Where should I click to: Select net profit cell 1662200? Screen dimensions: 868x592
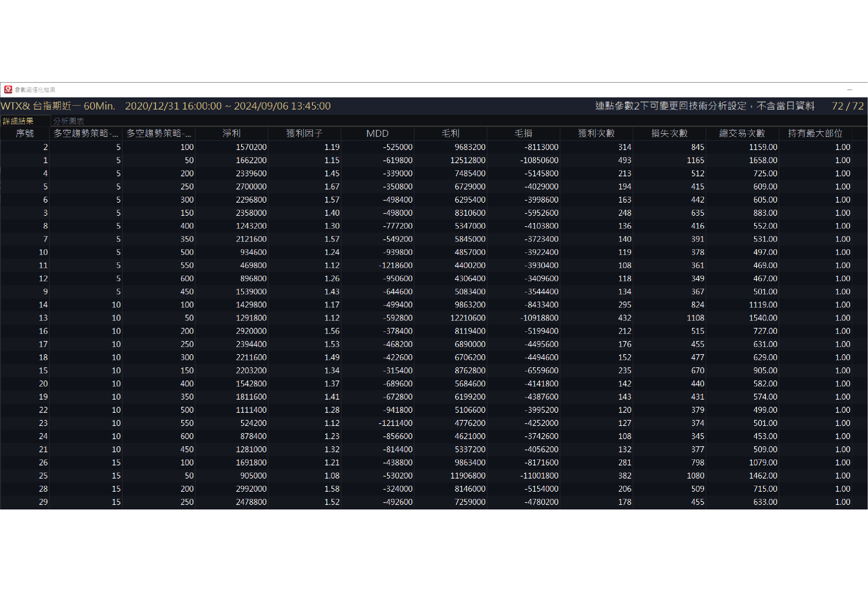(251, 160)
